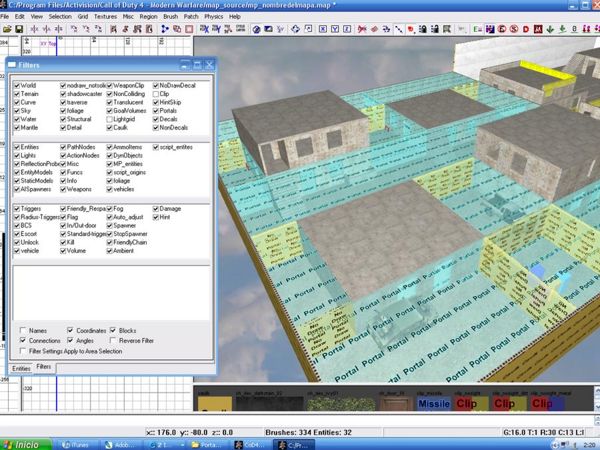Switch to the Filters tab
This screenshot has height=450, width=600.
coord(44,367)
